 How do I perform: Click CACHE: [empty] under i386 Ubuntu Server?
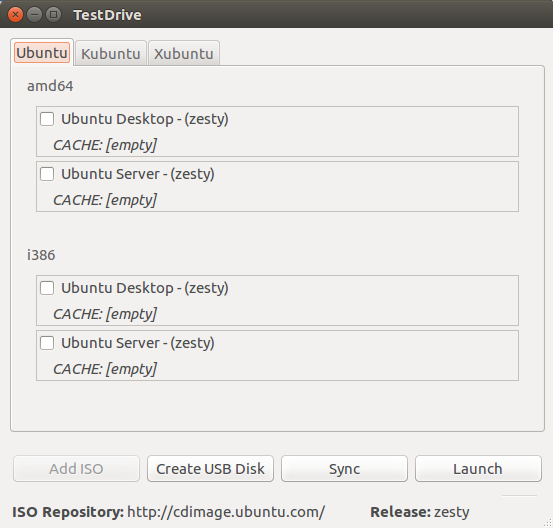[105, 369]
